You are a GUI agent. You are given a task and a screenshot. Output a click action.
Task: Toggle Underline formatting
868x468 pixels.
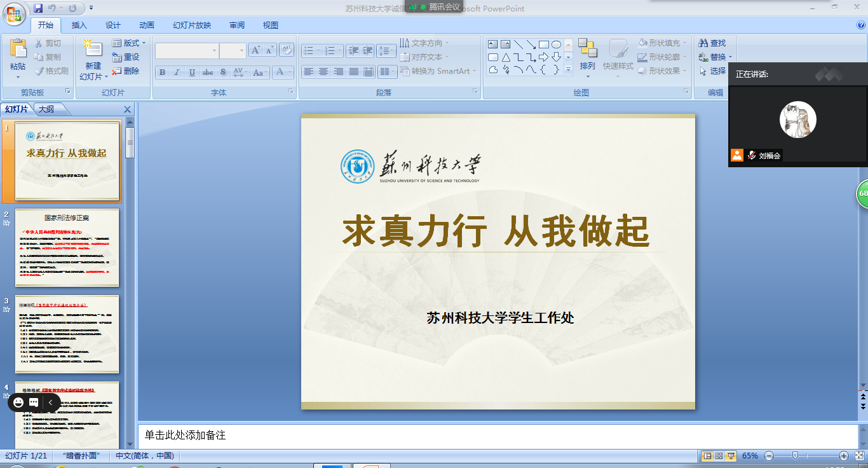[192, 72]
